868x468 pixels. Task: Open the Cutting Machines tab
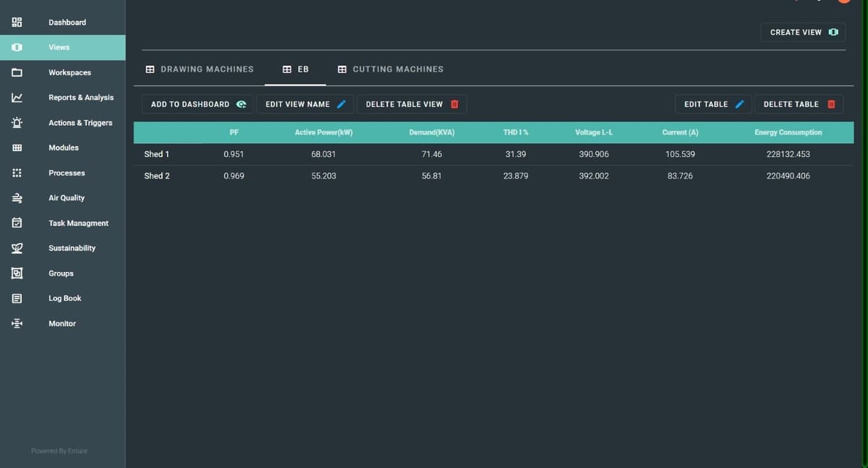click(391, 69)
